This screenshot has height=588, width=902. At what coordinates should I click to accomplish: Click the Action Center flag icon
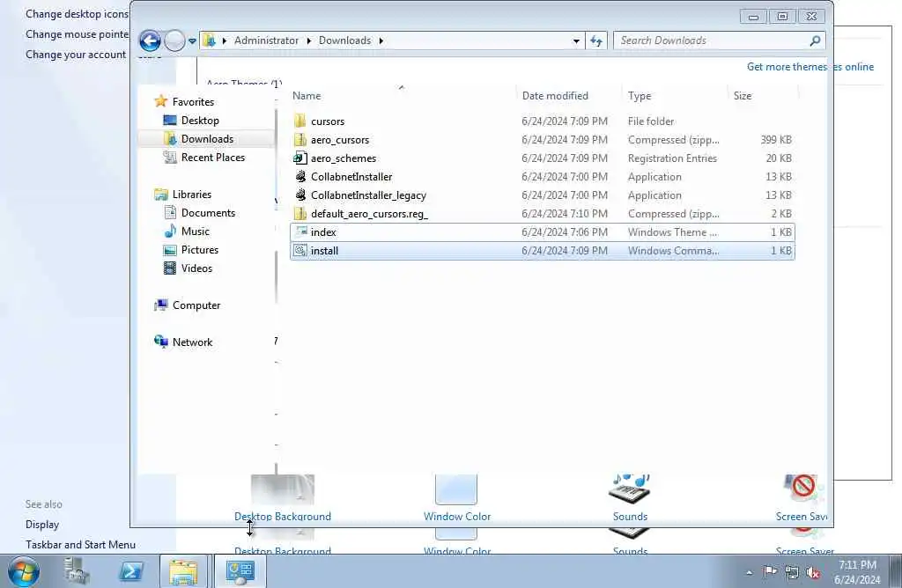[770, 572]
